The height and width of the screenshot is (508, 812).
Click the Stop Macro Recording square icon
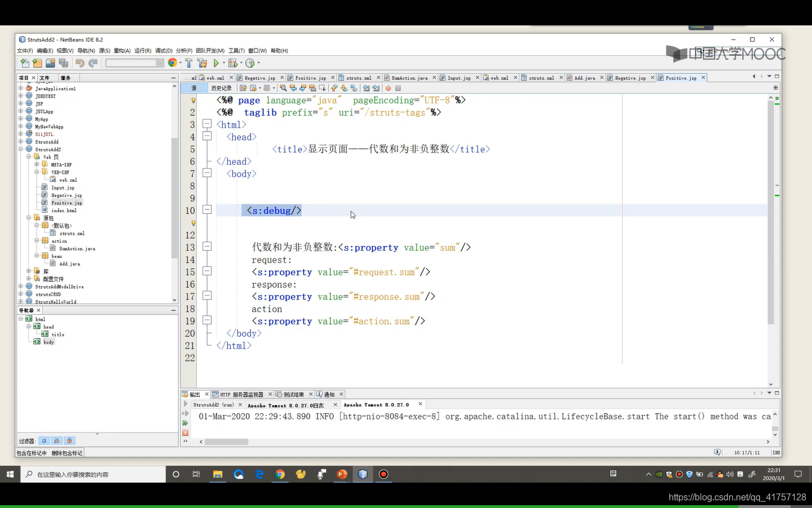point(398,88)
